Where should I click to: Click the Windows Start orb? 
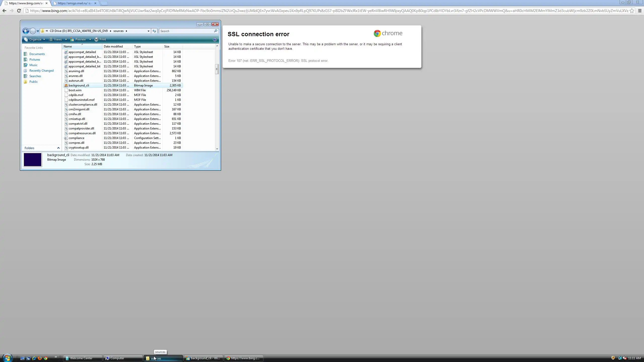click(x=7, y=358)
